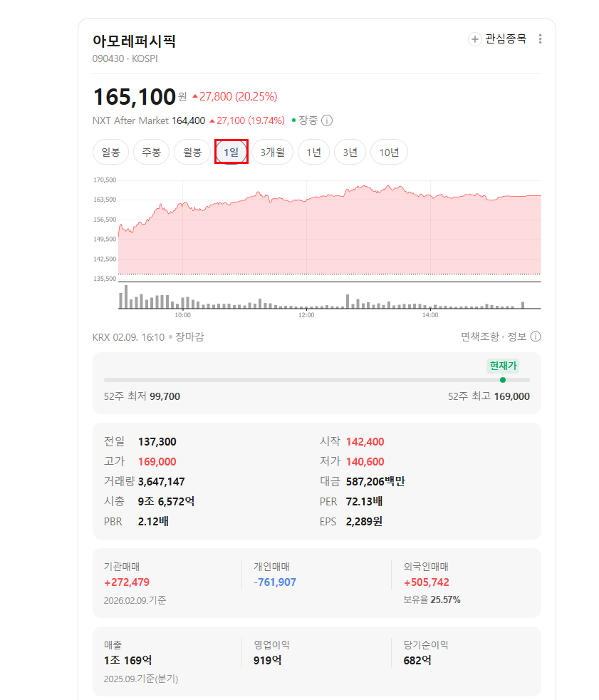Click 저가 value 140,600
Viewport: 599px width, 700px height.
[365, 462]
